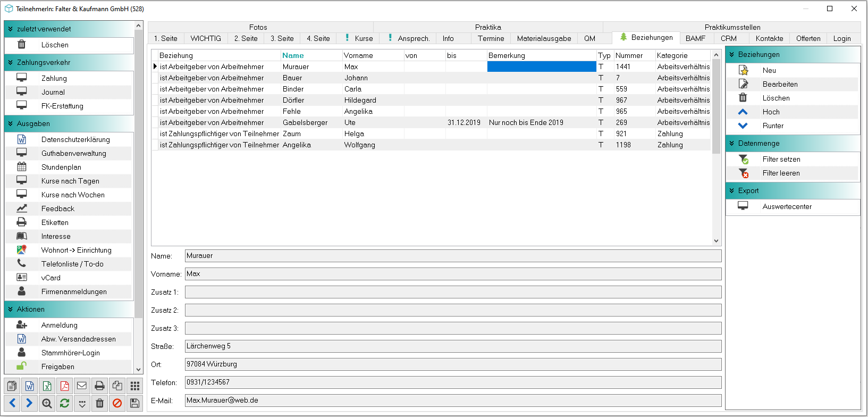This screenshot has width=868, height=417.
Task: Click Bearbeiten in the Beziehungen panel
Action: click(x=780, y=84)
